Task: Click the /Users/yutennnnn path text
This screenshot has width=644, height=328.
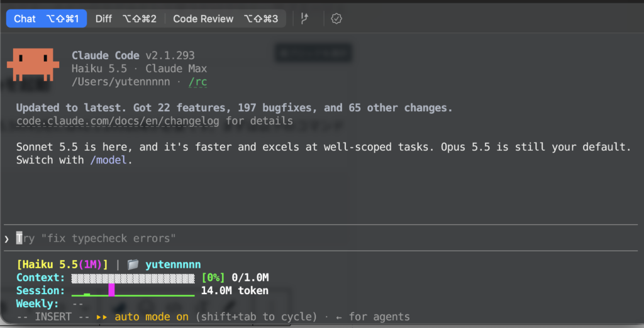Action: pyautogui.click(x=121, y=82)
